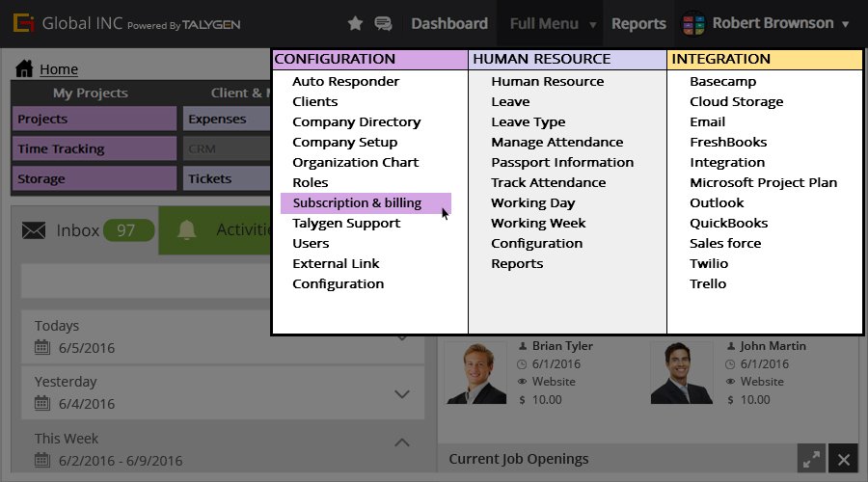
Task: Open QuickBooks integration
Action: pos(728,223)
